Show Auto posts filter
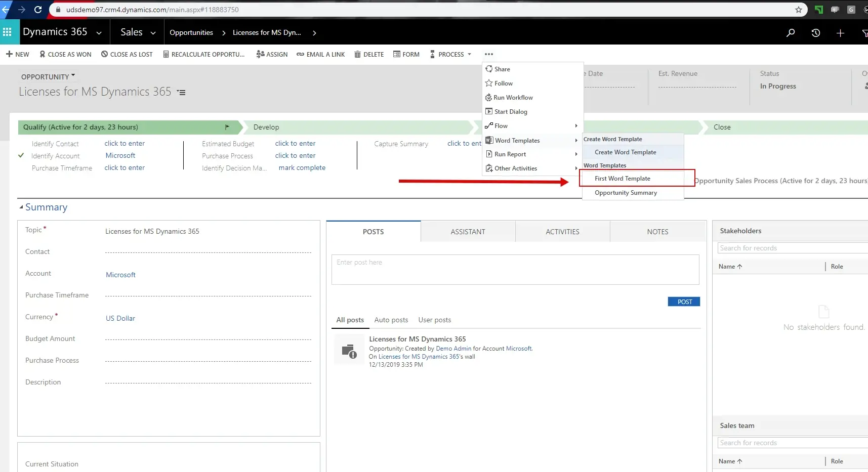The width and height of the screenshot is (868, 472). click(391, 320)
